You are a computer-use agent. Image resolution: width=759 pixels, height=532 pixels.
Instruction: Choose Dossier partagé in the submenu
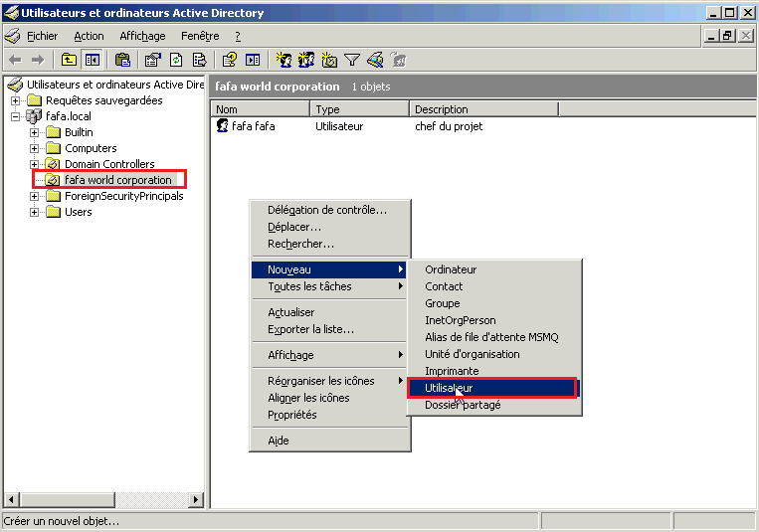click(494, 405)
